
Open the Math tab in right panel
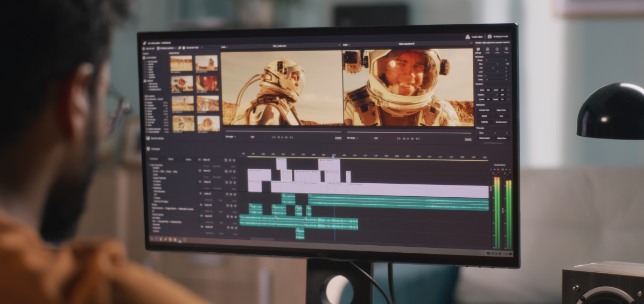(x=487, y=49)
